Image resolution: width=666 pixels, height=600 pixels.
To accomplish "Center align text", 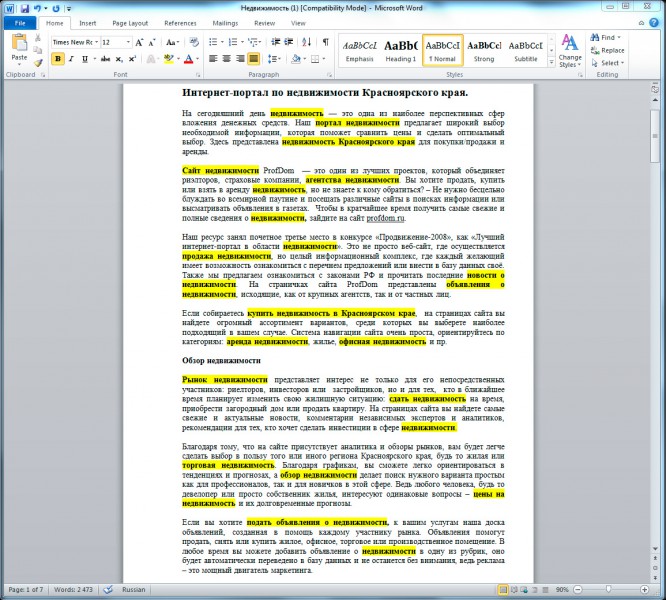I will 226,59.
